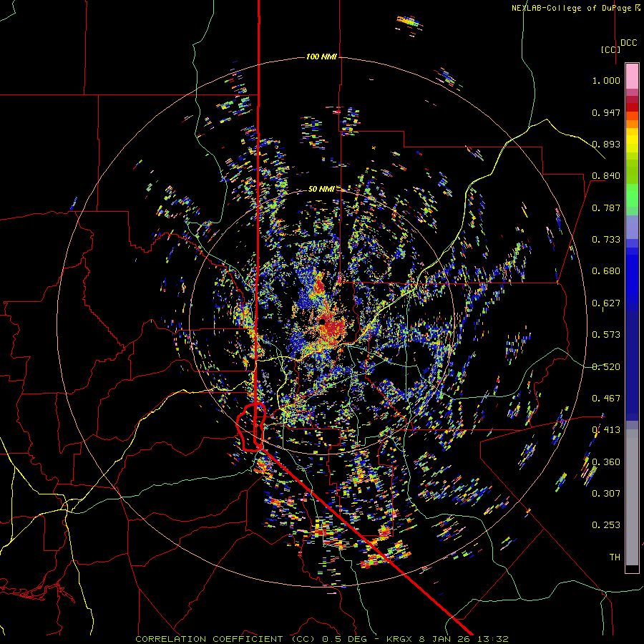This screenshot has height=644, width=644.
Task: Click the [CC] units label
Action: tap(610, 49)
